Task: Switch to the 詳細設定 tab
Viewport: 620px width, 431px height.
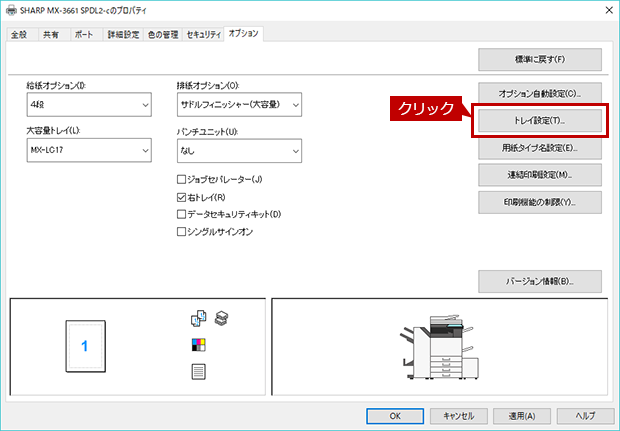Action: click(x=123, y=35)
